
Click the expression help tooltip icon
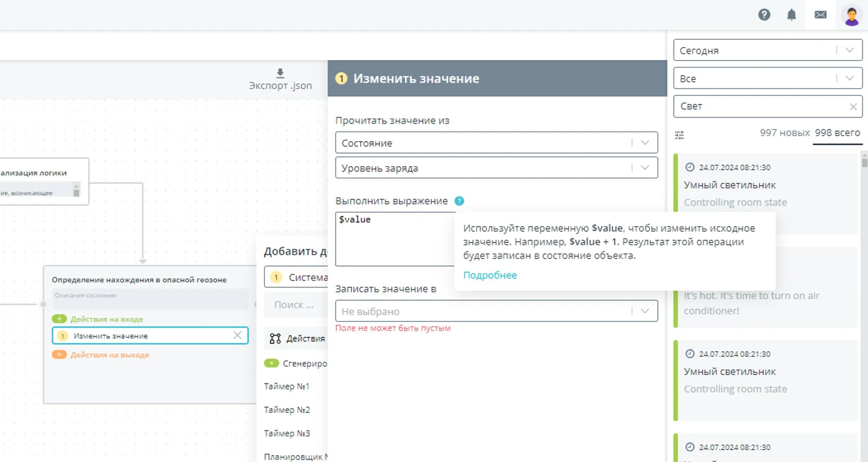[459, 201]
